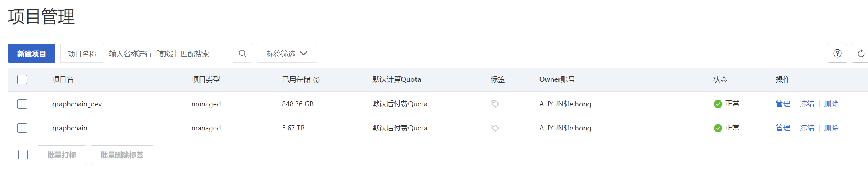Image resolution: width=868 pixels, height=172 pixels.
Task: Click the search magnifier icon
Action: 243,53
